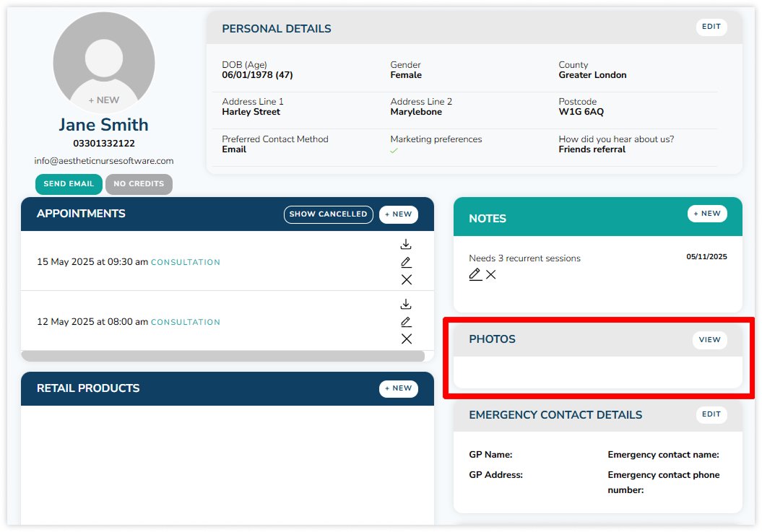Add a new appointment
The width and height of the screenshot is (762, 532).
[x=398, y=214]
